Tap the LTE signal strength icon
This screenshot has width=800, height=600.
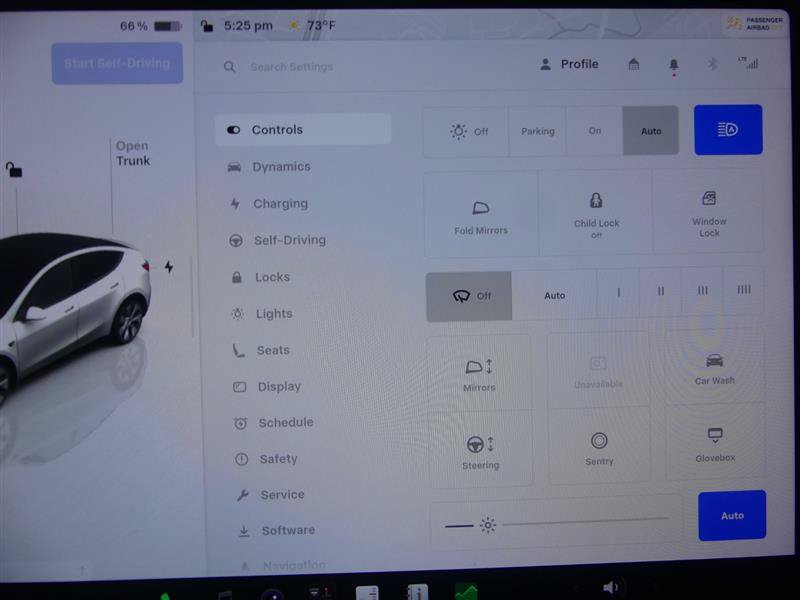(748, 62)
